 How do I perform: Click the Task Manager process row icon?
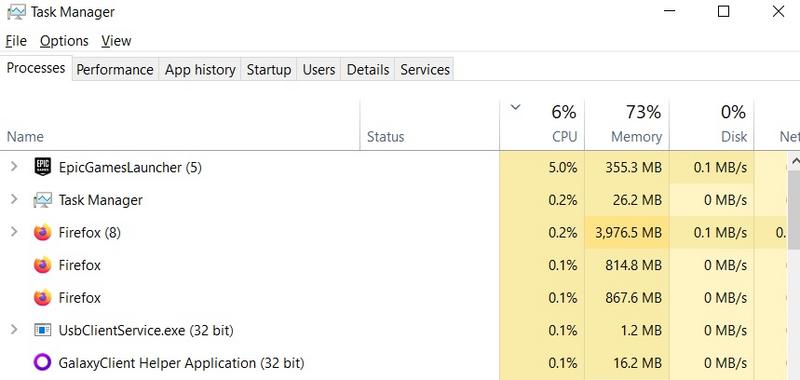click(43, 200)
